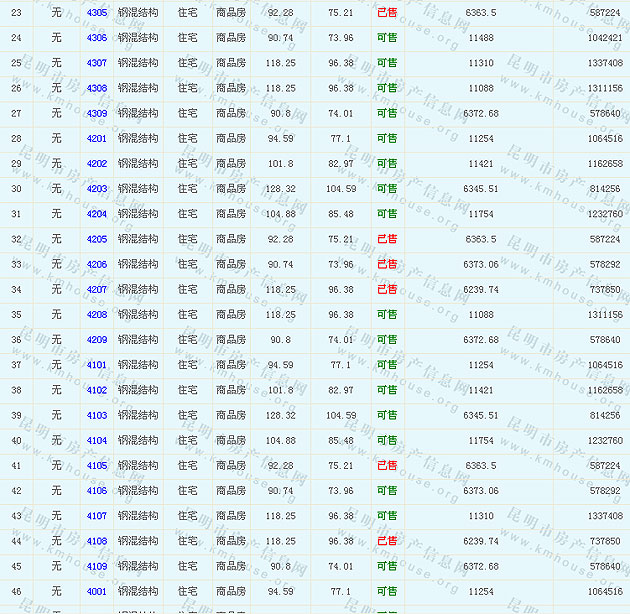Select the 4209 room link
Viewport: 630px width, 614px height.
click(x=97, y=340)
